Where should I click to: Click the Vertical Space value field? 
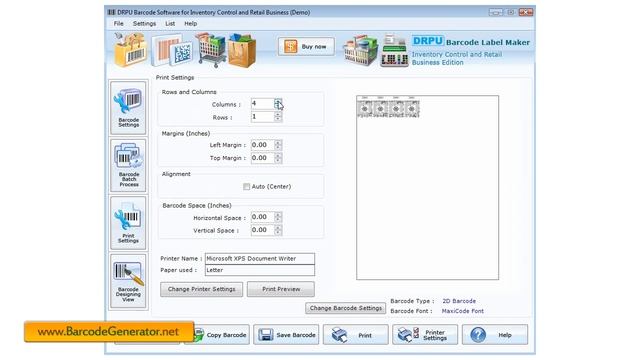(x=262, y=230)
